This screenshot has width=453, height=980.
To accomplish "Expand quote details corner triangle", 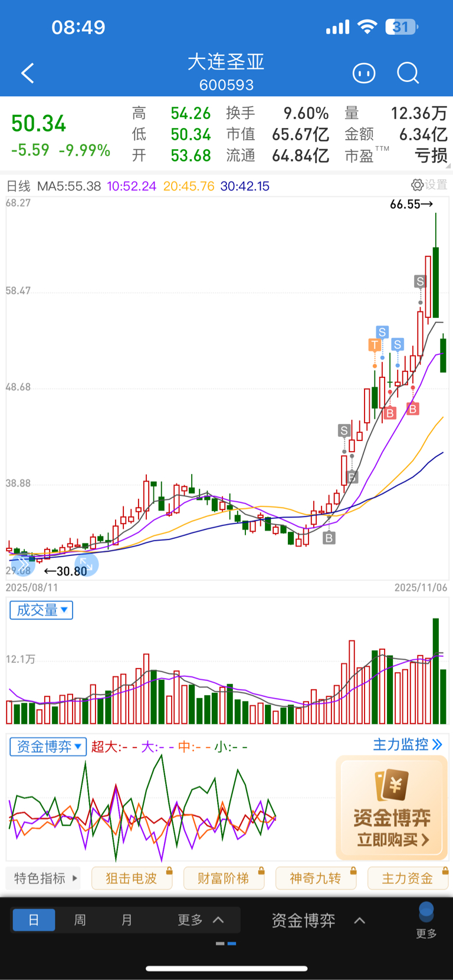I will 449,166.
